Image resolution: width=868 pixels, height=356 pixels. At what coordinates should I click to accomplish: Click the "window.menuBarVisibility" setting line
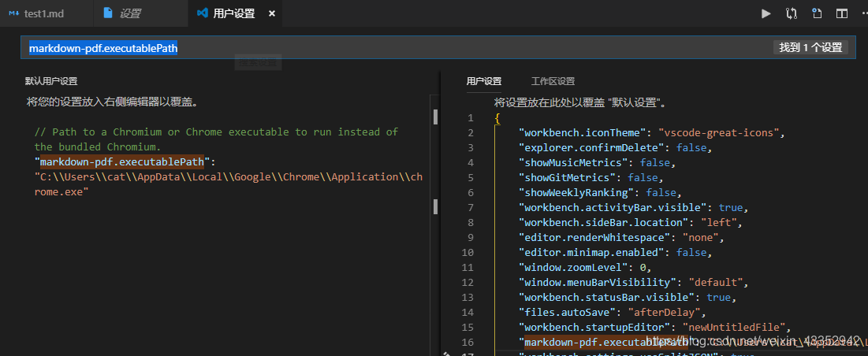[633, 283]
